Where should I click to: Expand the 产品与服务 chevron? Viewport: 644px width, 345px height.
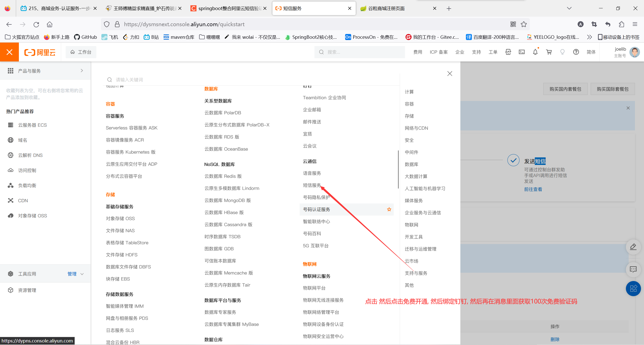pos(82,71)
